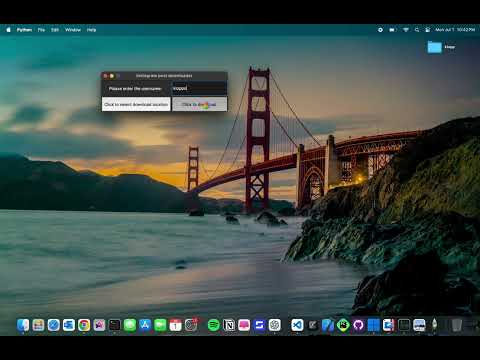The width and height of the screenshot is (480, 360).
Task: Open Messages from the dock
Action: coord(130,325)
